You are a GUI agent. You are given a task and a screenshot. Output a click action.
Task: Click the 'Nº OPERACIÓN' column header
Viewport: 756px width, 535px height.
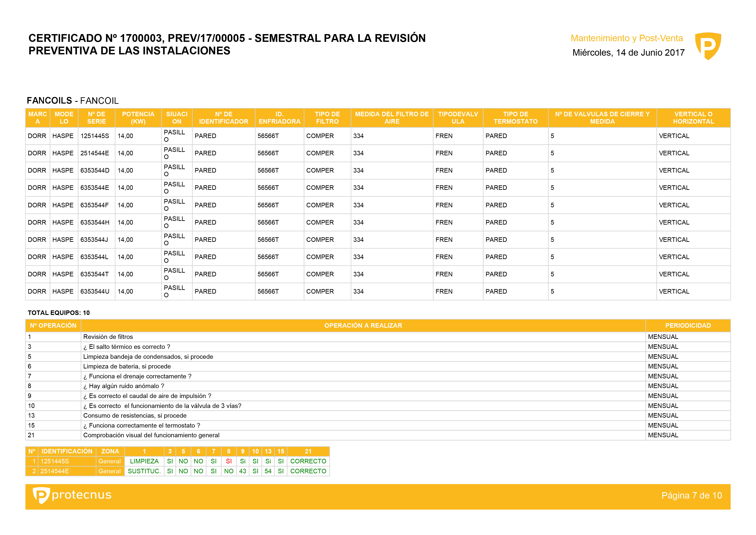tap(53, 326)
